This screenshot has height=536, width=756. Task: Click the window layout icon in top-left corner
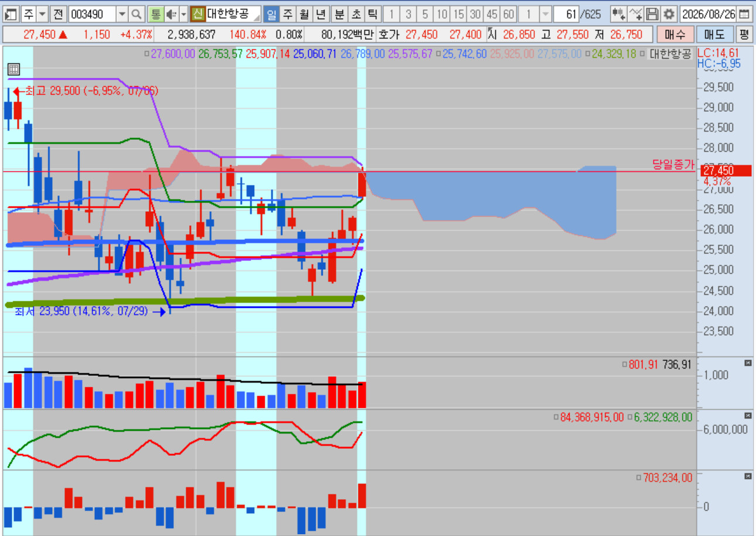click(x=10, y=13)
